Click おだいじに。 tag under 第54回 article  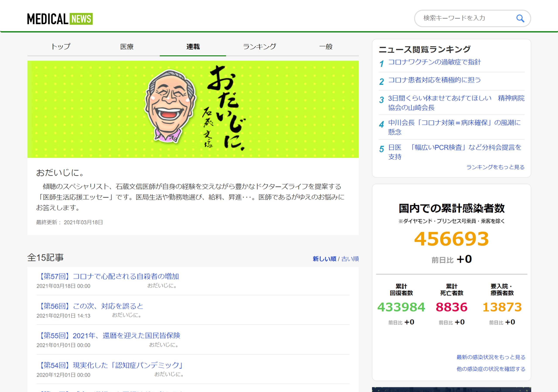pyautogui.click(x=169, y=375)
